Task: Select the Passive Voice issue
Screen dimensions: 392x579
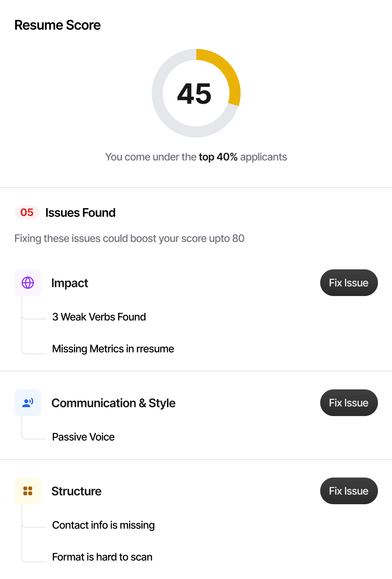Action: (x=83, y=437)
